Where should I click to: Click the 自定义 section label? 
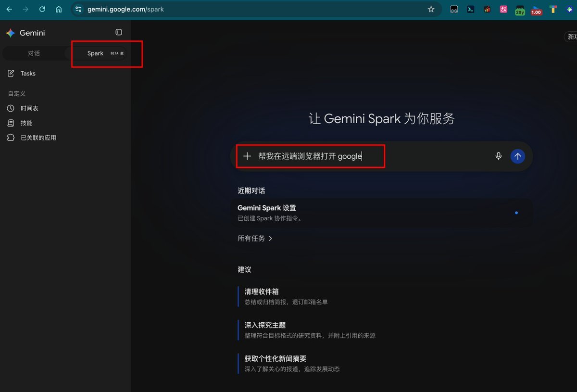click(17, 94)
